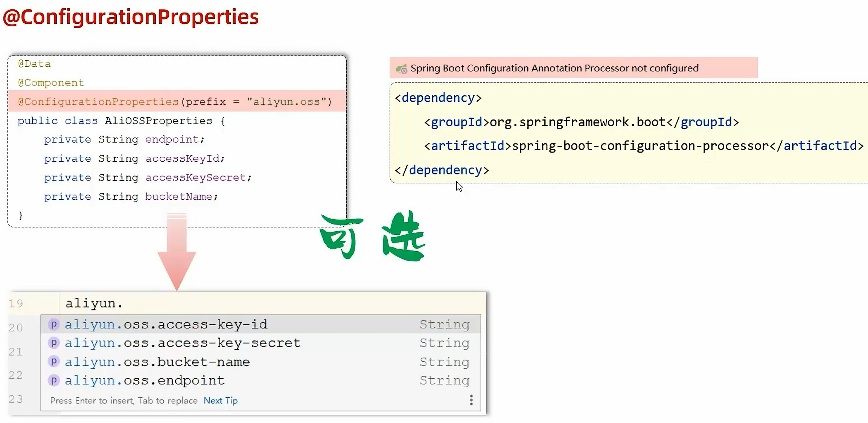
Task: Click the large red downward arrow
Action: pyautogui.click(x=177, y=256)
